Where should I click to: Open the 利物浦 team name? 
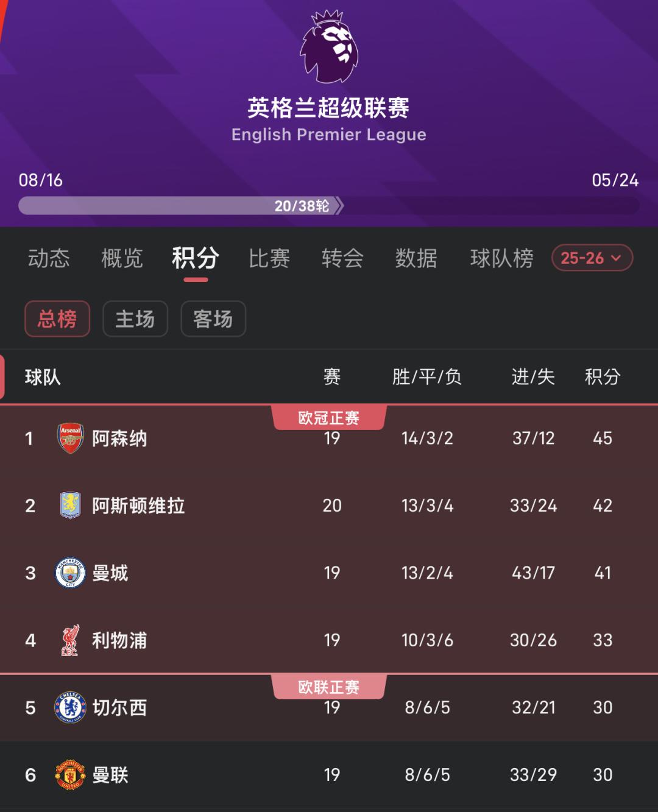(119, 640)
